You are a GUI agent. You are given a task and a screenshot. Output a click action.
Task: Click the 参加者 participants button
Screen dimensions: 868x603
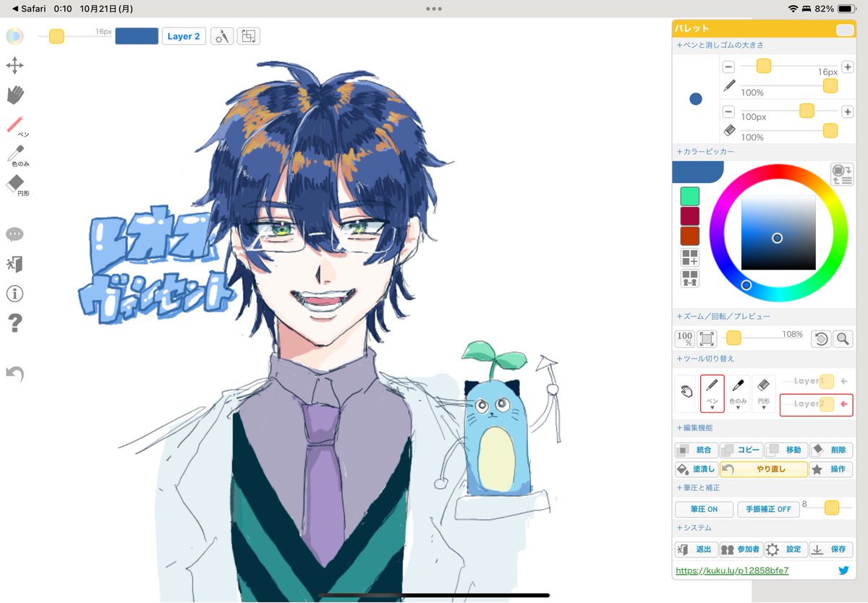pyautogui.click(x=741, y=549)
